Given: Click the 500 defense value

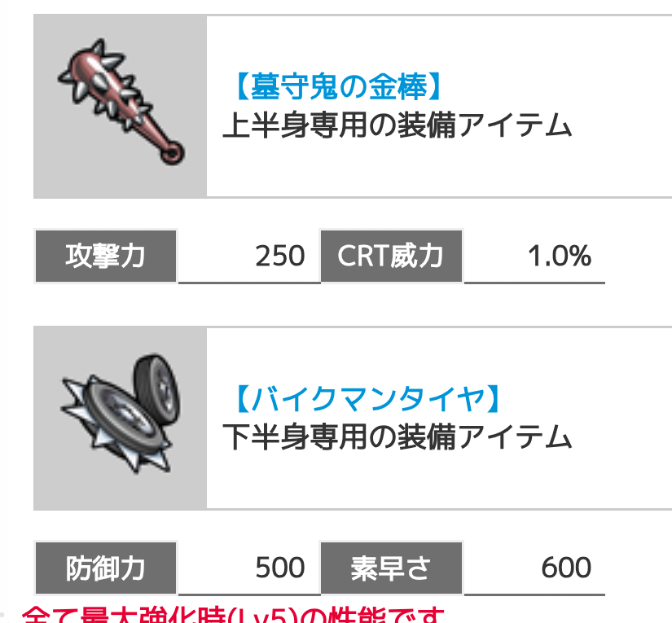Looking at the screenshot, I should [x=280, y=568].
